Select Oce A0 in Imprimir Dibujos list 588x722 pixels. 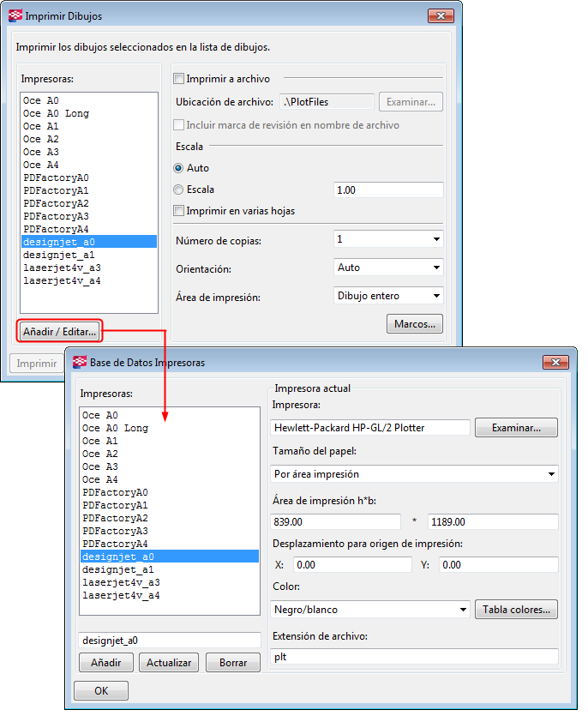(x=89, y=100)
